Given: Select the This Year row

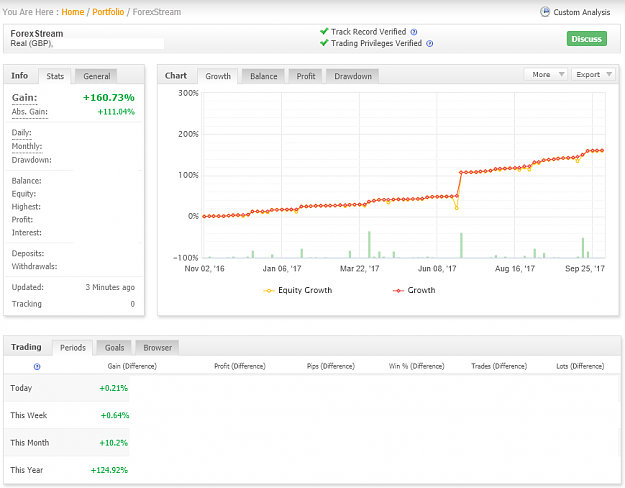Looking at the screenshot, I should (312, 470).
